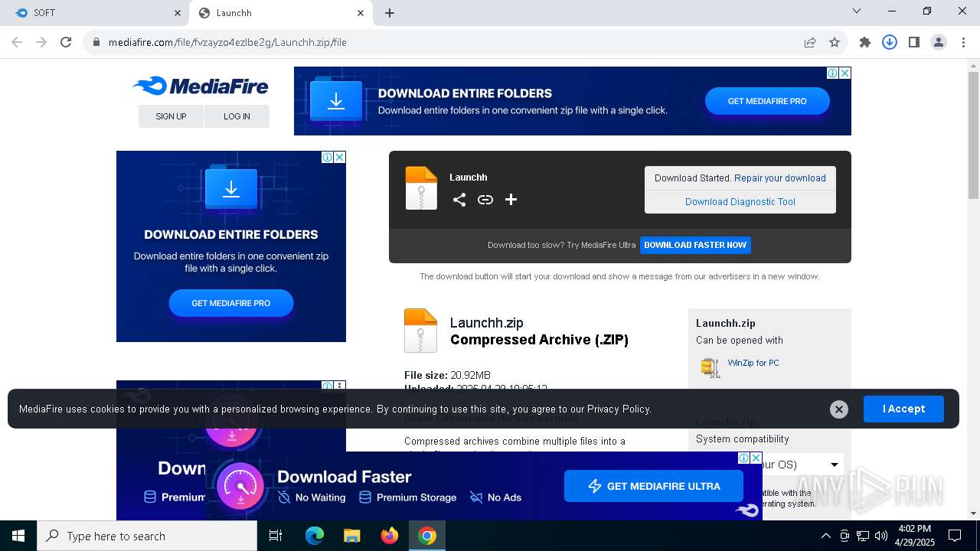
Task: Click the Chrome icon on the taskbar
Action: pos(427,536)
